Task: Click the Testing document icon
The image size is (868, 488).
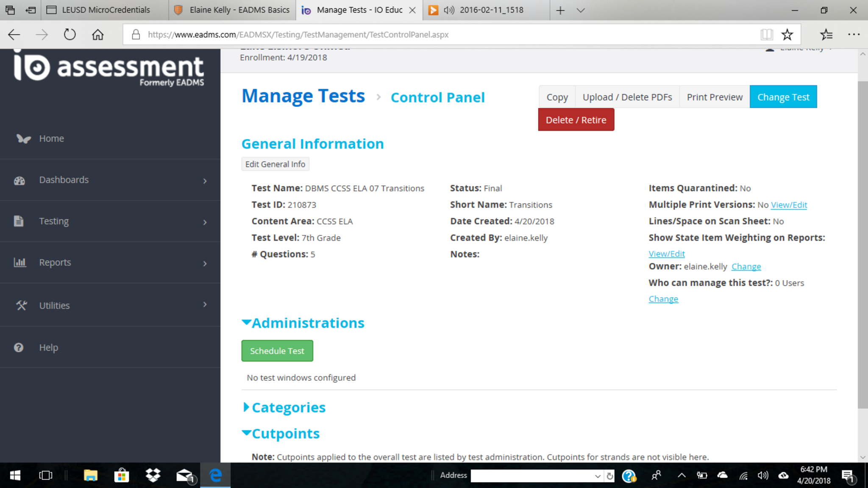Action: point(19,221)
